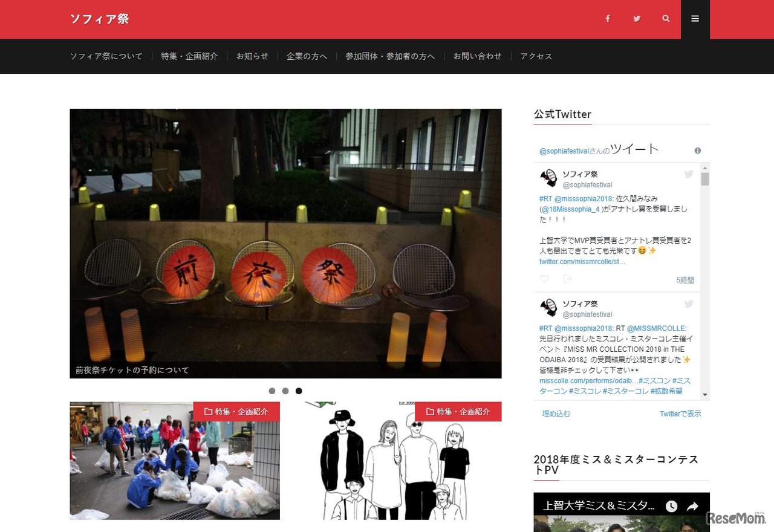
Task: Retweet the first tweet via the retweet icon
Action: pyautogui.click(x=566, y=279)
